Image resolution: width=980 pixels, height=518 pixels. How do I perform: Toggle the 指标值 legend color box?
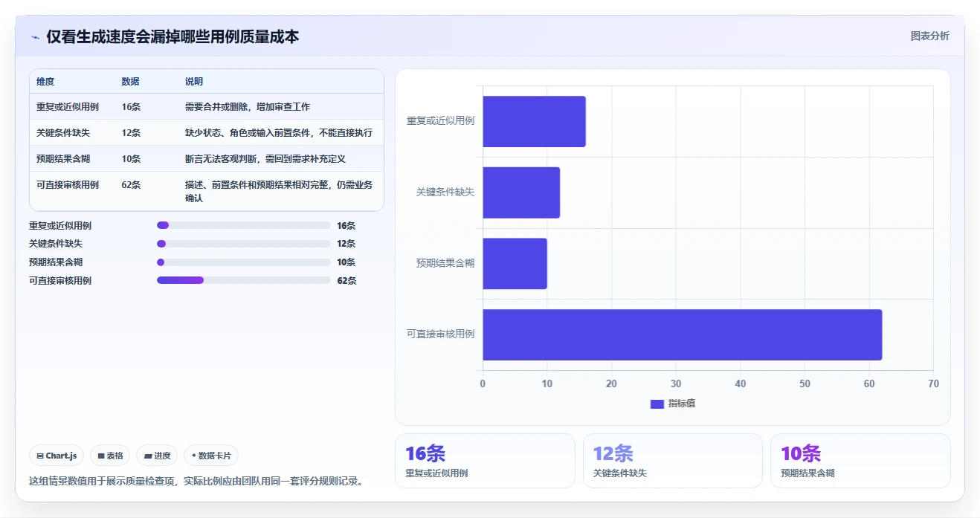657,404
